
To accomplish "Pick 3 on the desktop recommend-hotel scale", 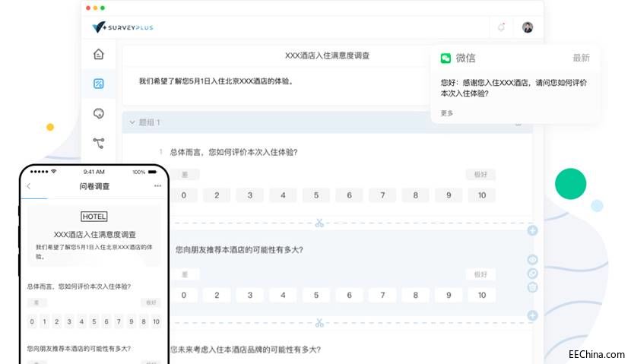I will 250,295.
